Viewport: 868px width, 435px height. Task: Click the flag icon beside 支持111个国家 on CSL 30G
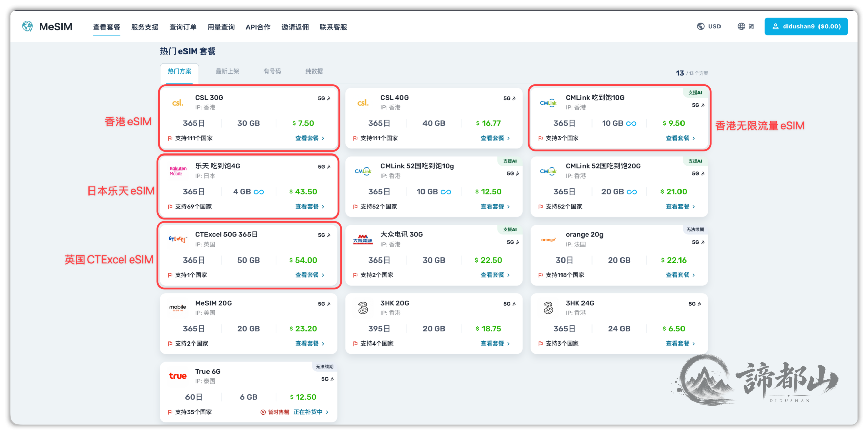point(170,138)
